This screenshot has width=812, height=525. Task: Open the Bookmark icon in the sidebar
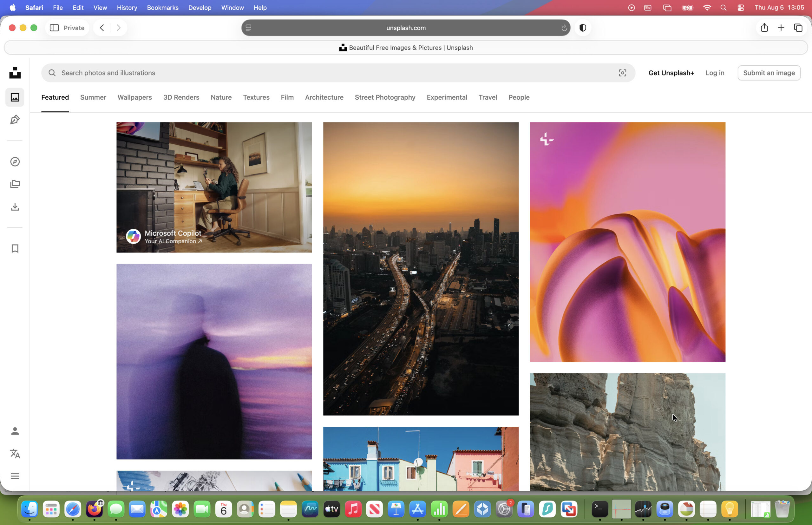tap(15, 248)
